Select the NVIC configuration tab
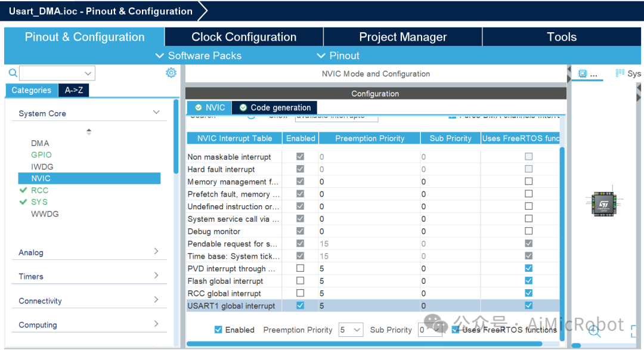The height and width of the screenshot is (350, 644). [209, 108]
